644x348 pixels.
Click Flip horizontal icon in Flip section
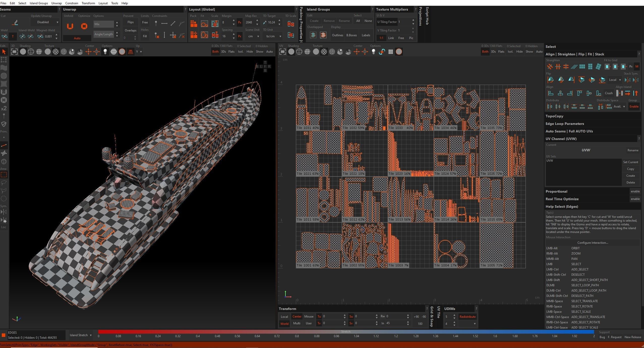click(x=550, y=80)
